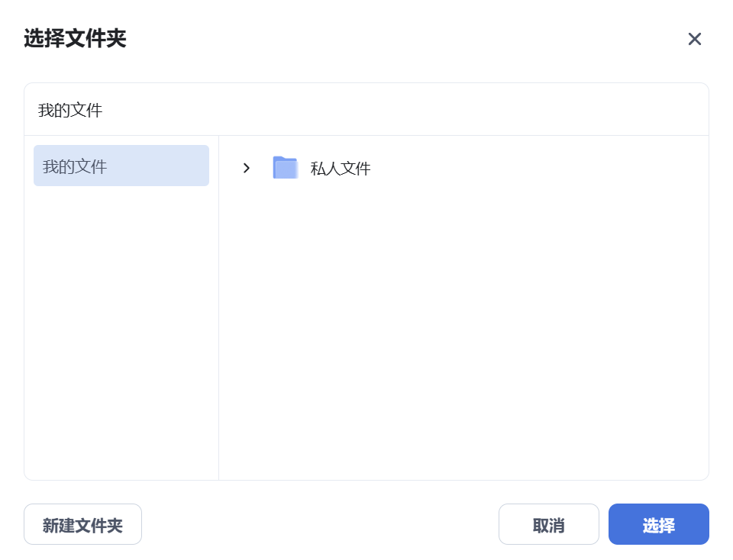Hit 取消 to abort choosing folder

tap(548, 525)
